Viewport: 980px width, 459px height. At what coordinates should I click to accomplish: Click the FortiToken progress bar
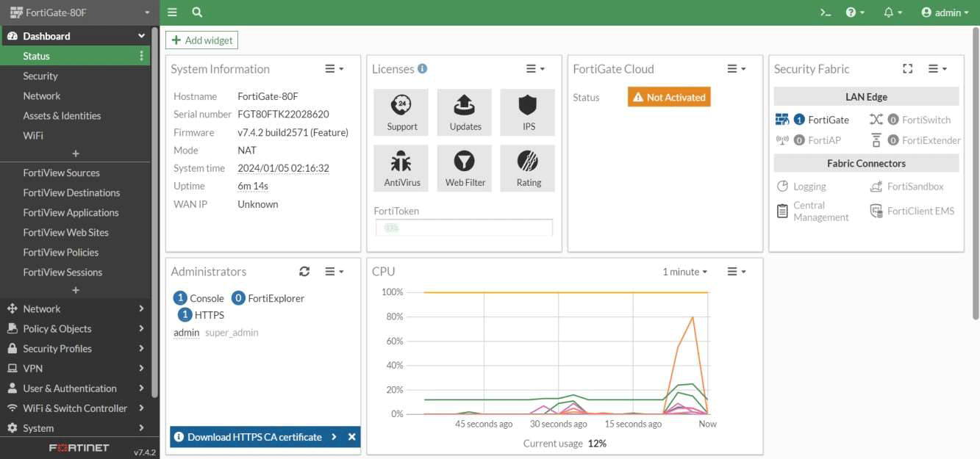click(464, 228)
